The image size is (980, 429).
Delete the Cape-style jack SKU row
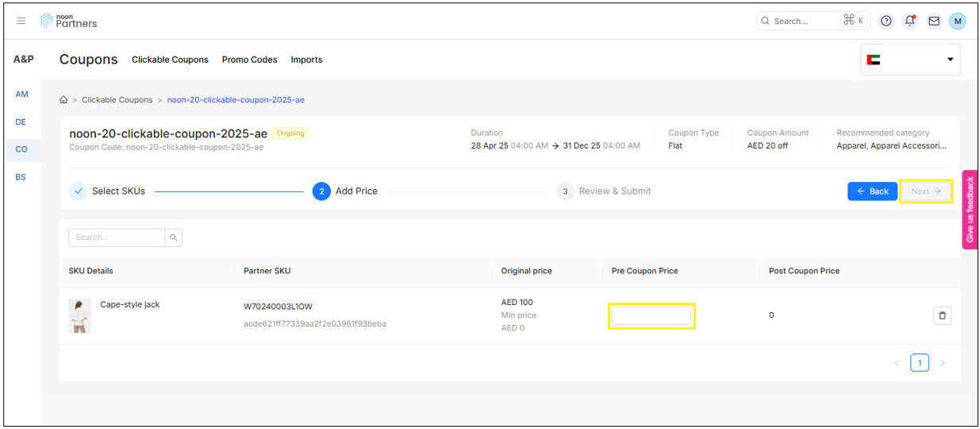tap(942, 315)
